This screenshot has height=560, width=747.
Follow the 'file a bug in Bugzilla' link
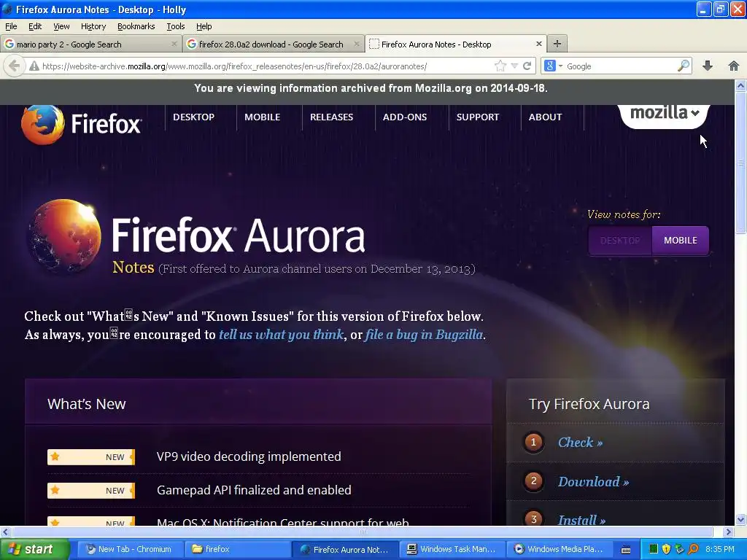[x=424, y=335]
